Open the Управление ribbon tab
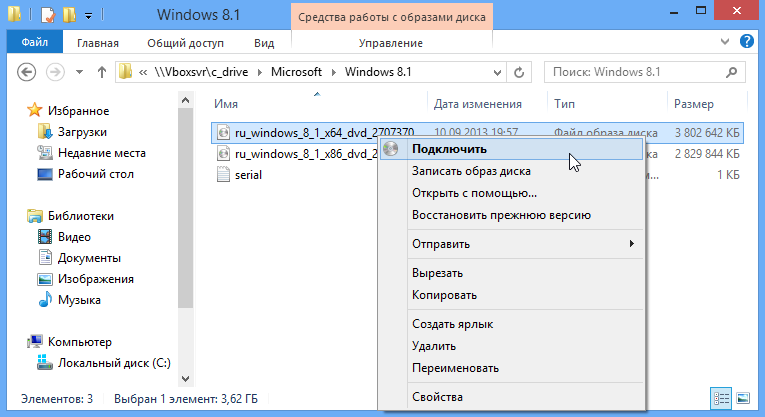This screenshot has height=417, width=765. coord(391,43)
